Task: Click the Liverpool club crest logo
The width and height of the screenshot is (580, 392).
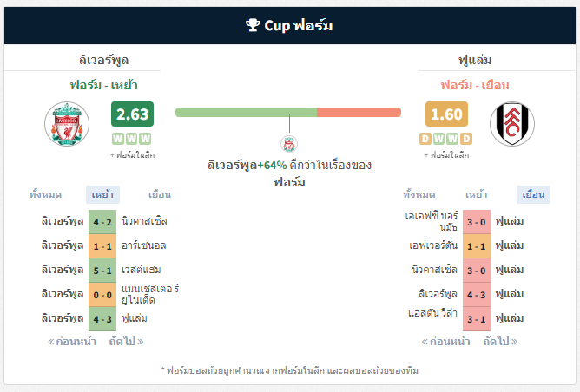Action: tap(68, 123)
